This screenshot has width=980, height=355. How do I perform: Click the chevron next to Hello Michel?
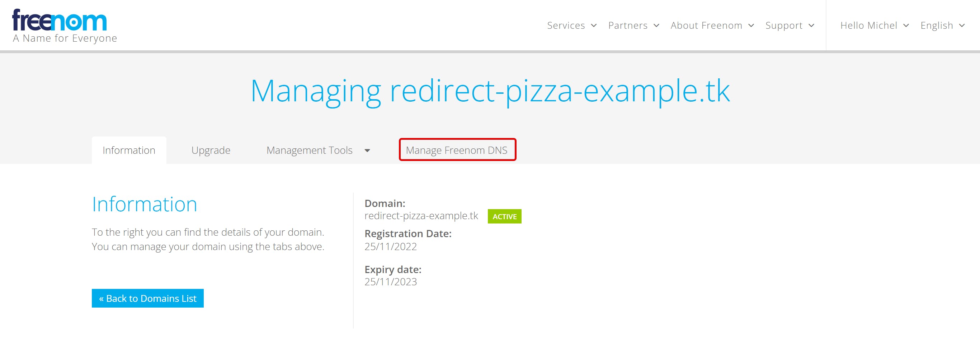tap(906, 26)
